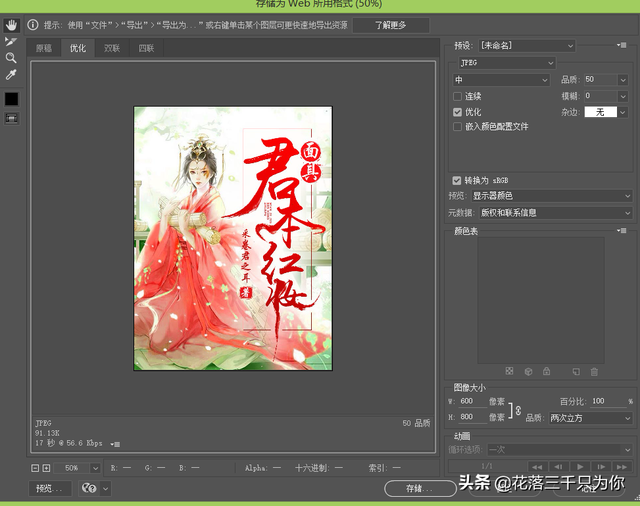Select the Zoom magnifier tool
This screenshot has height=506, width=640.
click(11, 58)
